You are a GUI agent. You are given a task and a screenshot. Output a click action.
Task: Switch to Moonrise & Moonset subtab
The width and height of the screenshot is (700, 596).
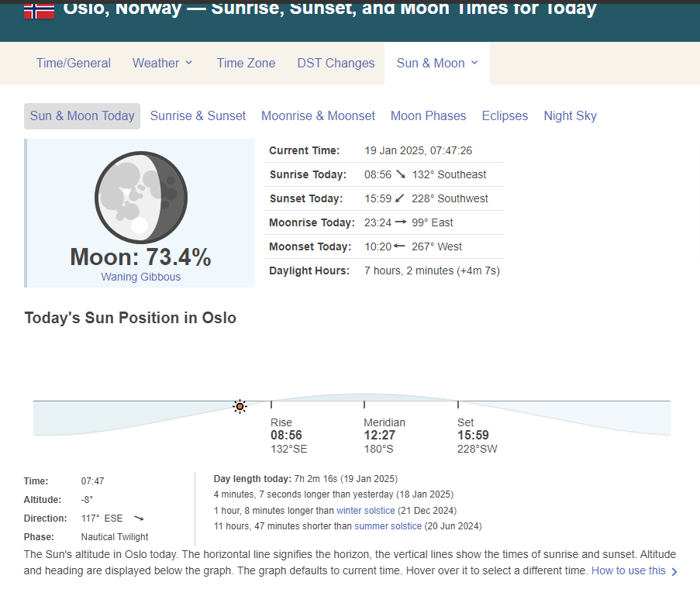click(318, 116)
